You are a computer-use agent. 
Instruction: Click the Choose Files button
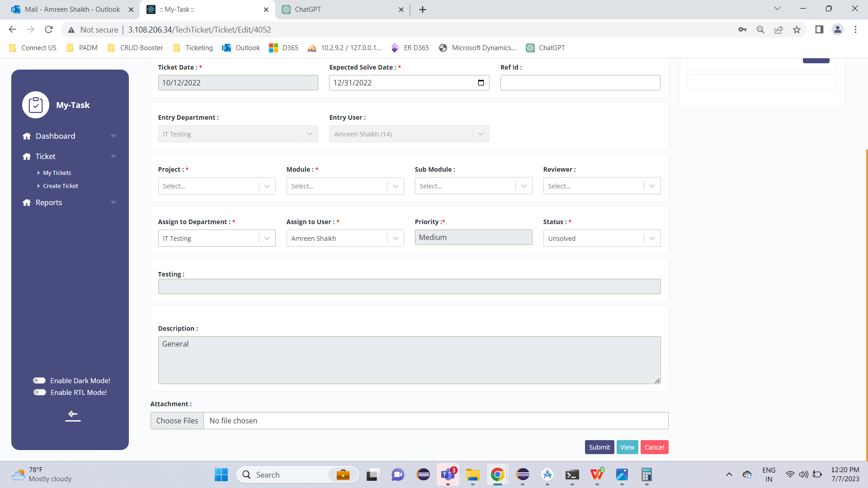[177, 421]
